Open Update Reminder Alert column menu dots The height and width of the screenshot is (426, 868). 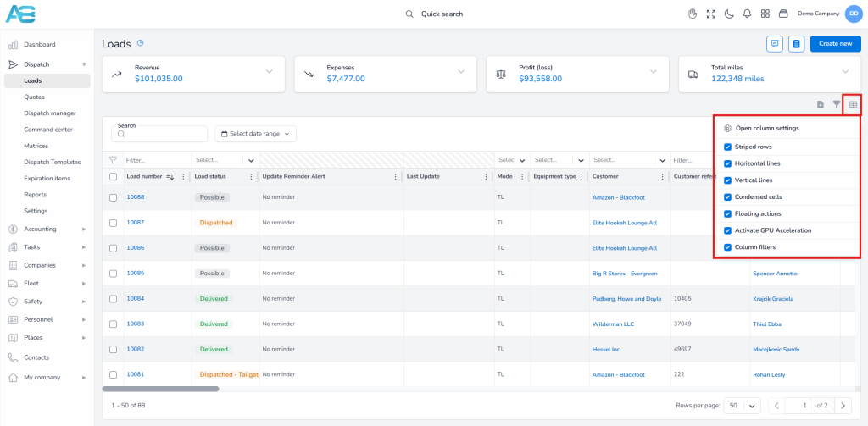[395, 176]
